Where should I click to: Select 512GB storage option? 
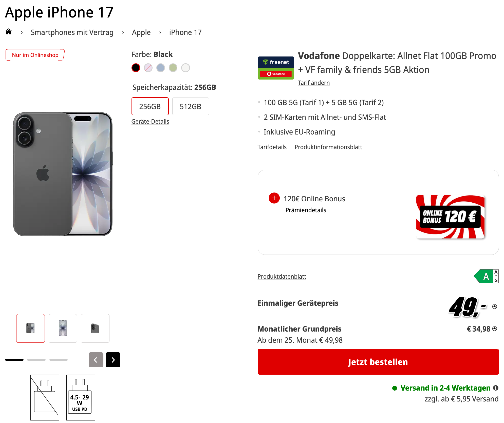191,106
